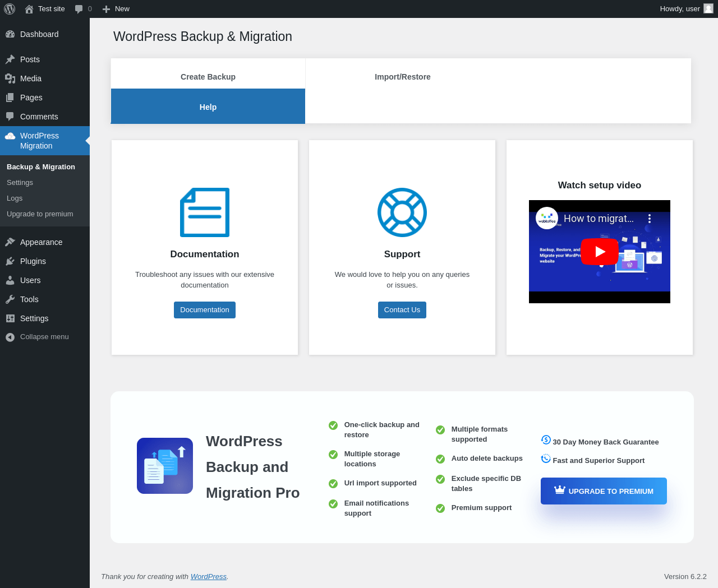The image size is (718, 588).
Task: Open Upgrade to premium submenu item
Action: [40, 214]
